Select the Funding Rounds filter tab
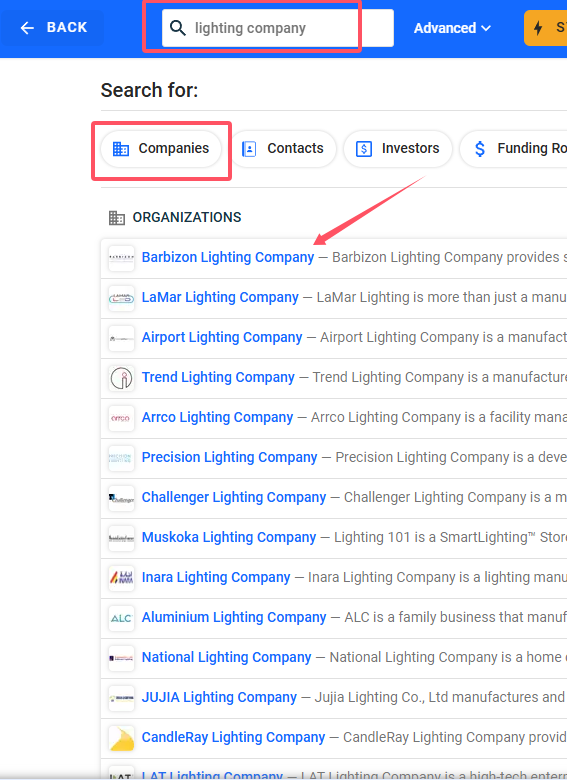 point(514,149)
